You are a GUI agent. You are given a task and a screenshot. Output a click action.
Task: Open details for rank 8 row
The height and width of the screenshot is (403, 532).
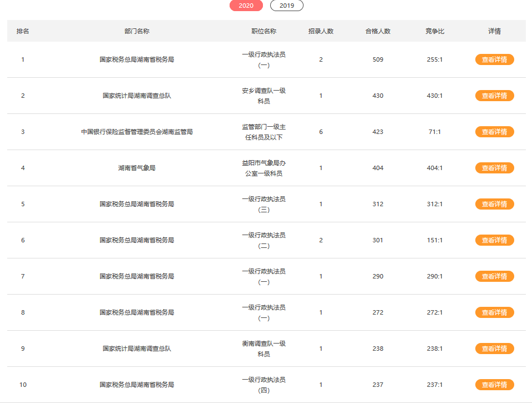point(494,312)
